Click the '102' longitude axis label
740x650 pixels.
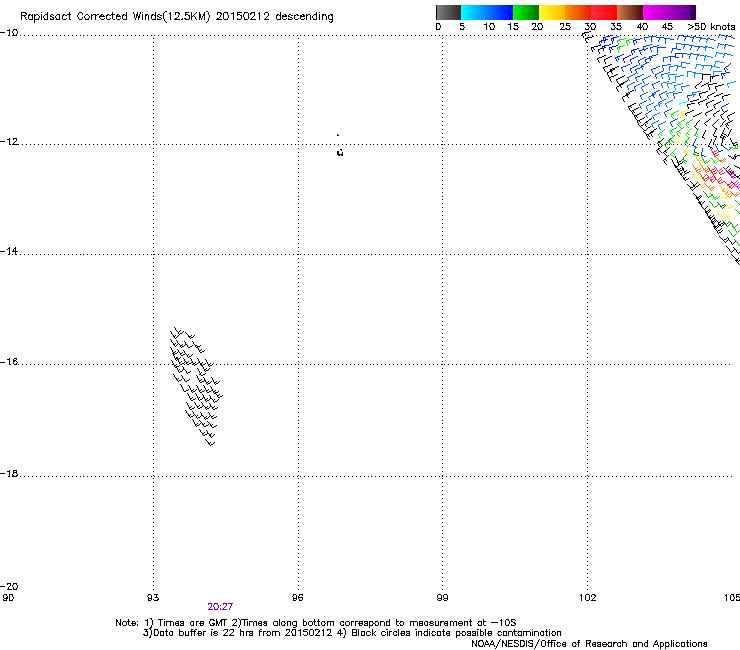point(587,598)
